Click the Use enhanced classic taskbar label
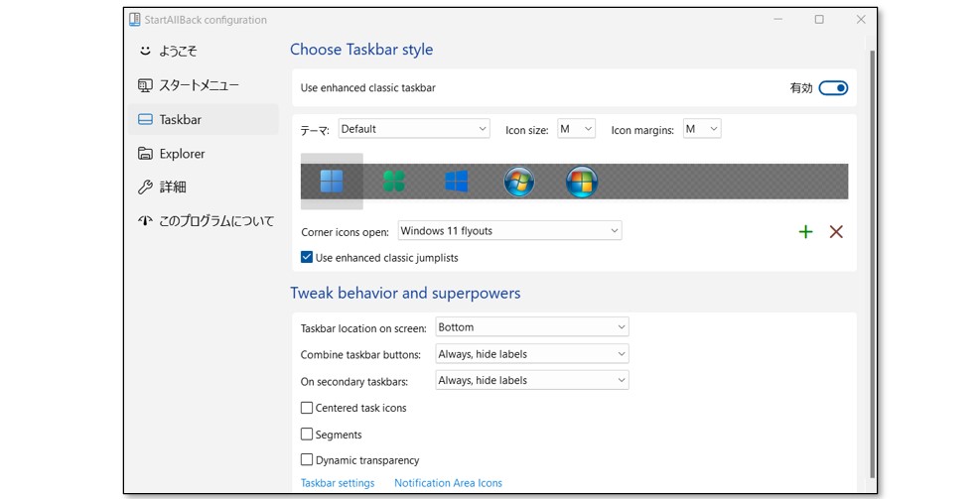Image resolution: width=980 pixels, height=499 pixels. 367,88
